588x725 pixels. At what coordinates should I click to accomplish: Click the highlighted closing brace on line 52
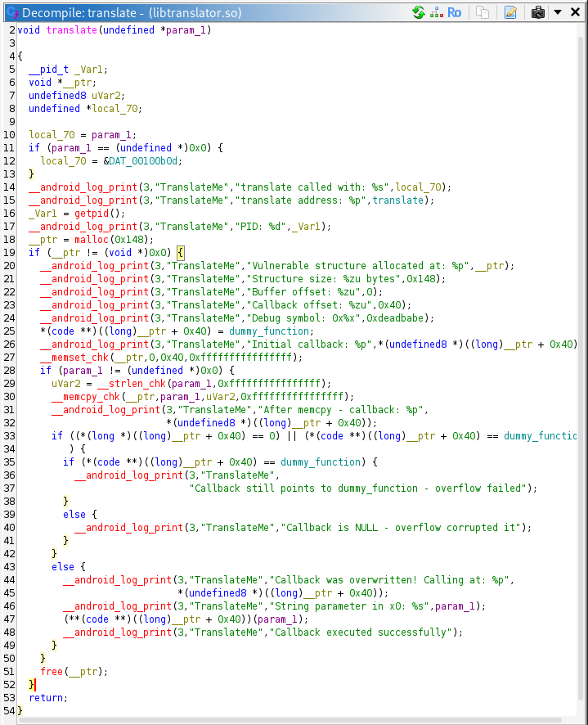(32, 684)
